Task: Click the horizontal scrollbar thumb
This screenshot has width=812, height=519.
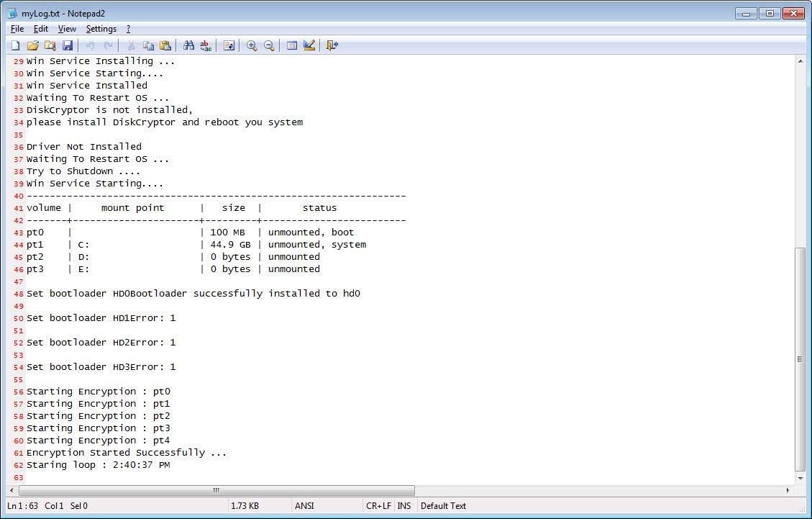Action: click(216, 490)
